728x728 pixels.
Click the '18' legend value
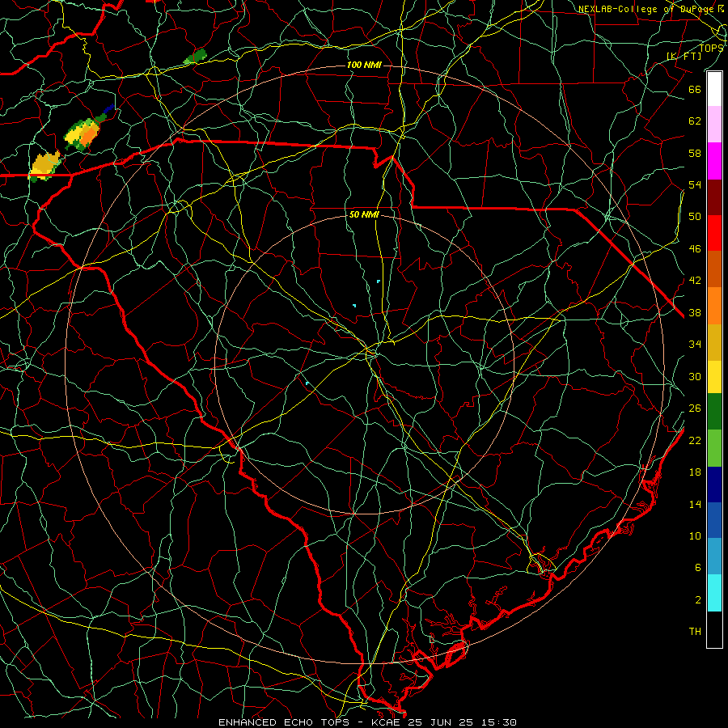coord(695,472)
